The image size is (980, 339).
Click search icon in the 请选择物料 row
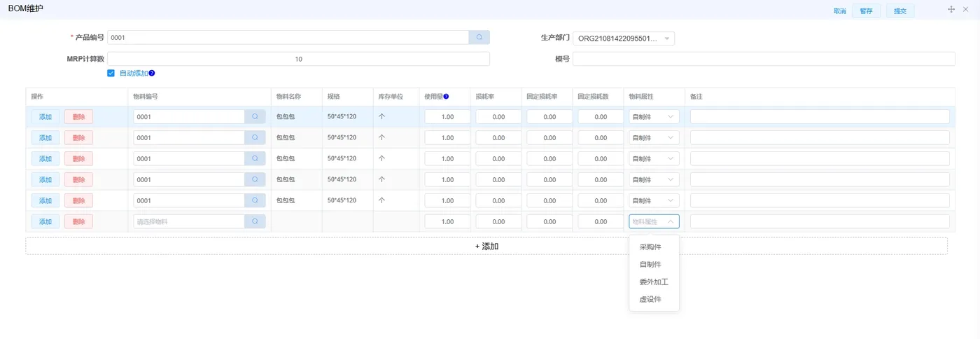[x=255, y=221]
